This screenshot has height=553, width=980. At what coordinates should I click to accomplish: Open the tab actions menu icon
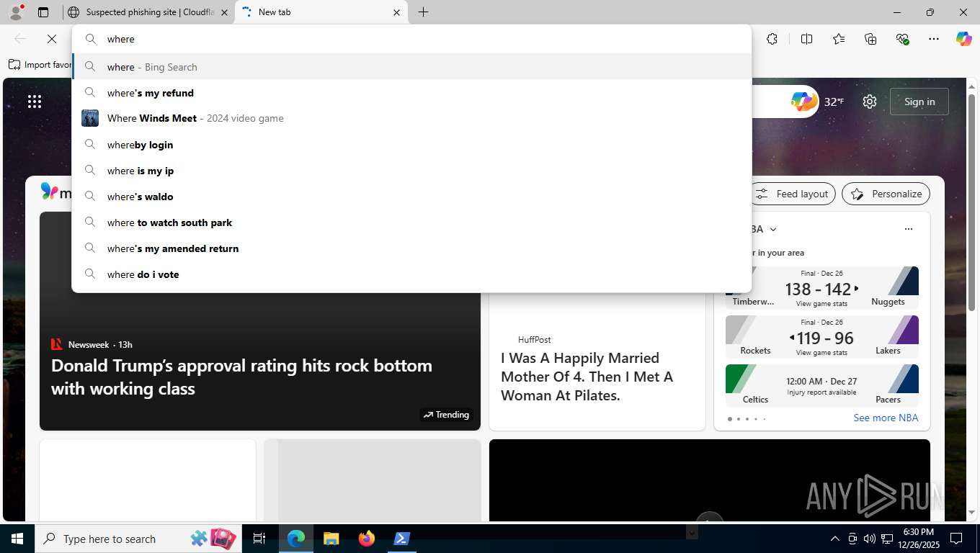43,12
